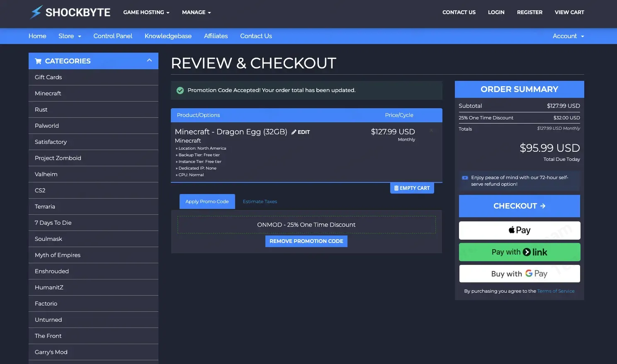
Task: Click the LOGIN link
Action: tap(496, 12)
